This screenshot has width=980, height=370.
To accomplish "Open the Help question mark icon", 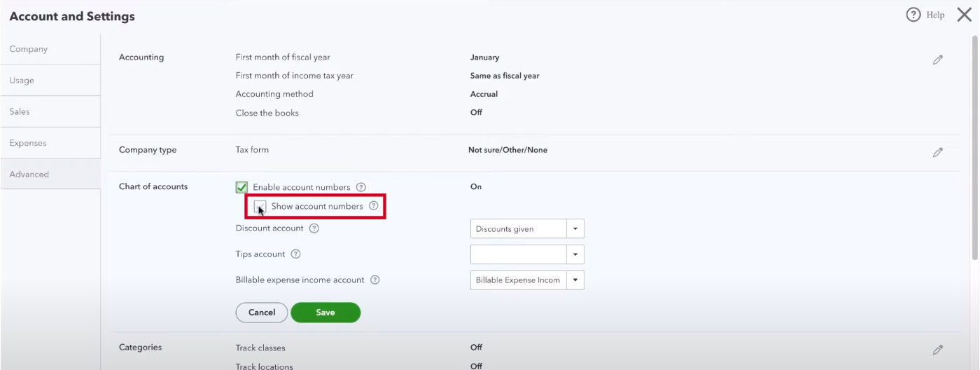I will click(x=913, y=15).
